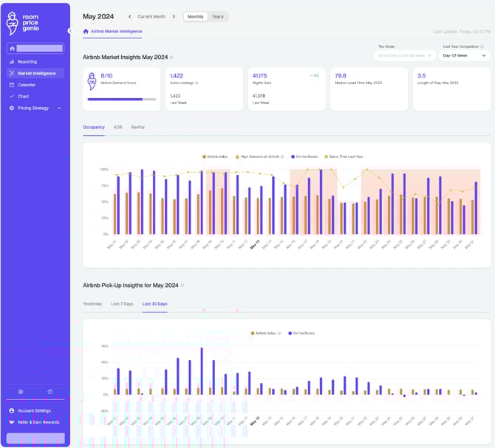The image size is (495, 448).
Task: Click the Pricing Strategy gear icon
Action: pyautogui.click(x=12, y=108)
